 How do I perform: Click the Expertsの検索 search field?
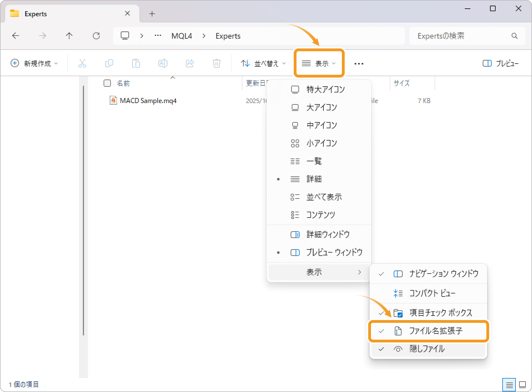pyautogui.click(x=462, y=36)
